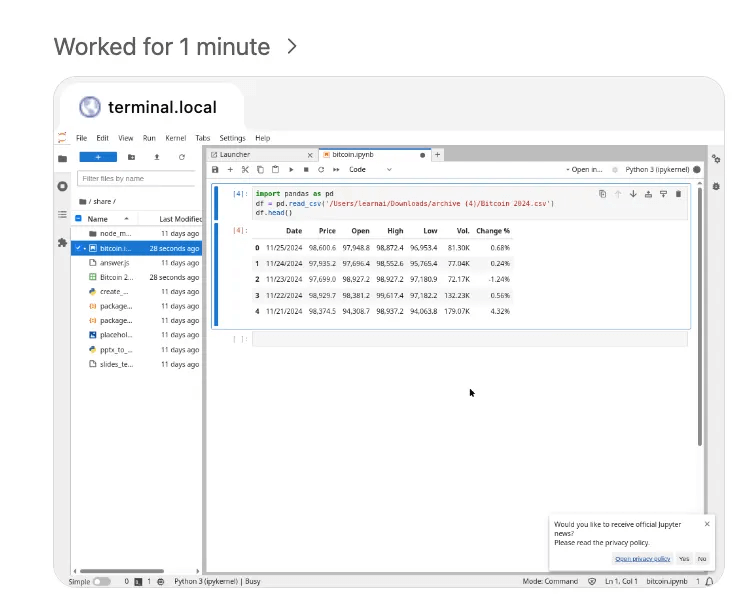
Task: Delete the cell with trash icon
Action: click(678, 194)
